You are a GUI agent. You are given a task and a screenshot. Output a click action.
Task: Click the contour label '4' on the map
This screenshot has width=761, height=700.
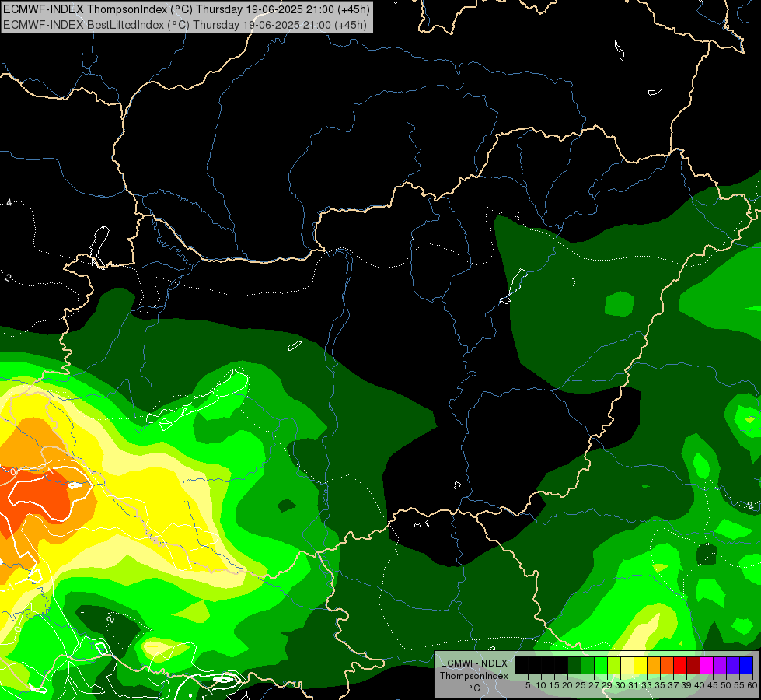click(x=9, y=202)
